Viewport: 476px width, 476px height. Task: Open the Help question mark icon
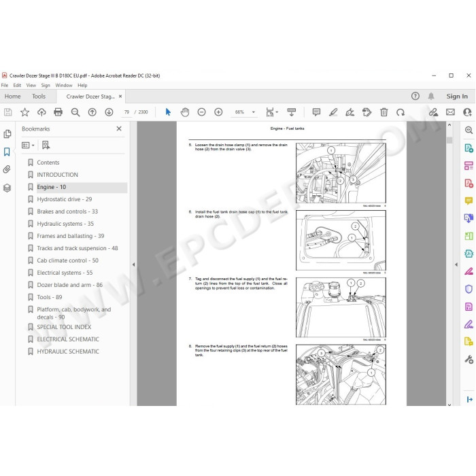point(415,97)
